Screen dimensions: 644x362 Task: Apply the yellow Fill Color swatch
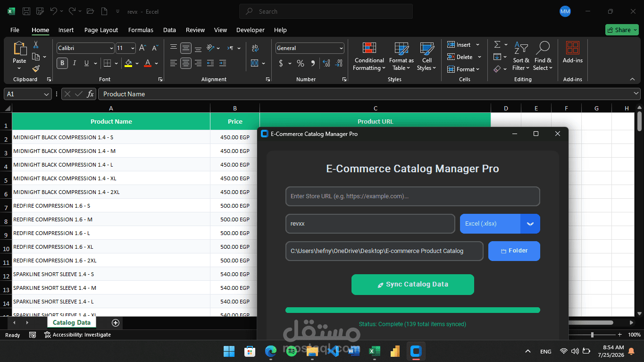128,63
